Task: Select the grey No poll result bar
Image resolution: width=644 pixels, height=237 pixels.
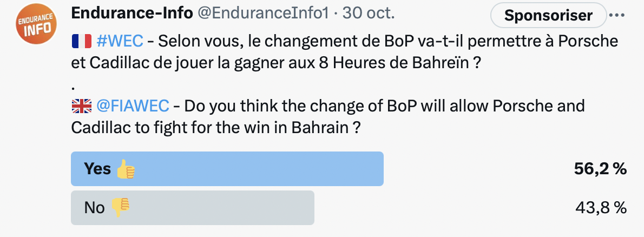Action: (193, 207)
